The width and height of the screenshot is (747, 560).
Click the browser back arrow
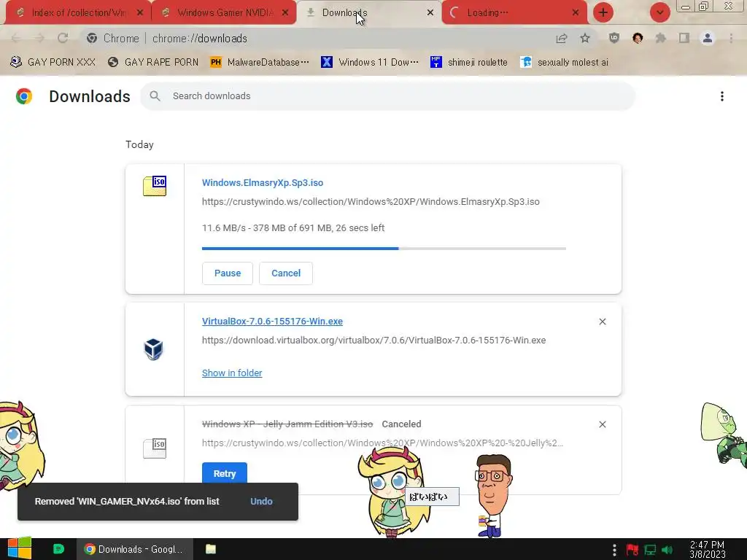point(16,38)
